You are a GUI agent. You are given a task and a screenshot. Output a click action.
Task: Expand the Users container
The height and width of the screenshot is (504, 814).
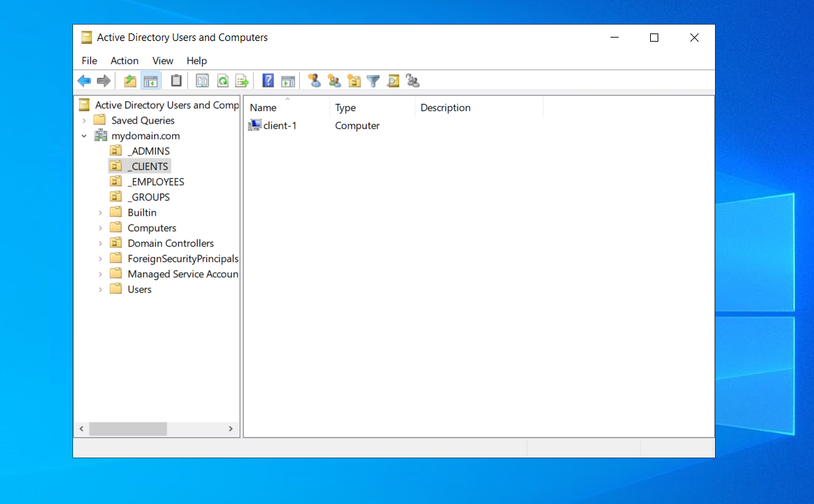100,290
